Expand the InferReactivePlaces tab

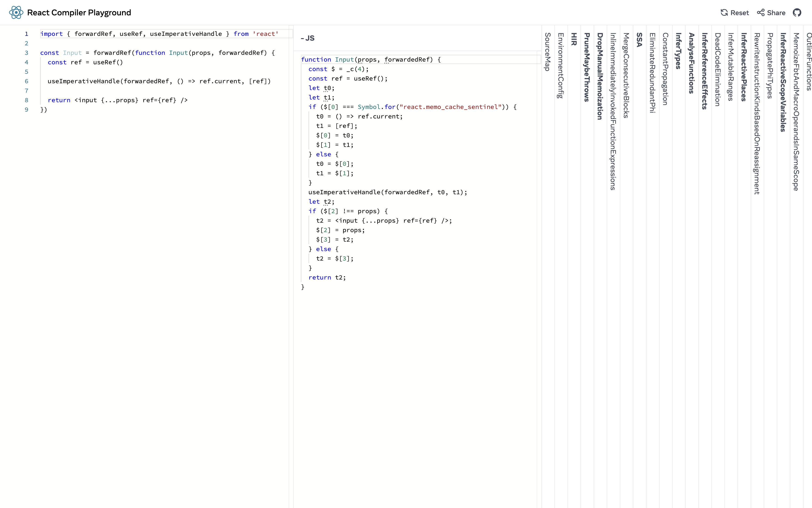pyautogui.click(x=744, y=67)
